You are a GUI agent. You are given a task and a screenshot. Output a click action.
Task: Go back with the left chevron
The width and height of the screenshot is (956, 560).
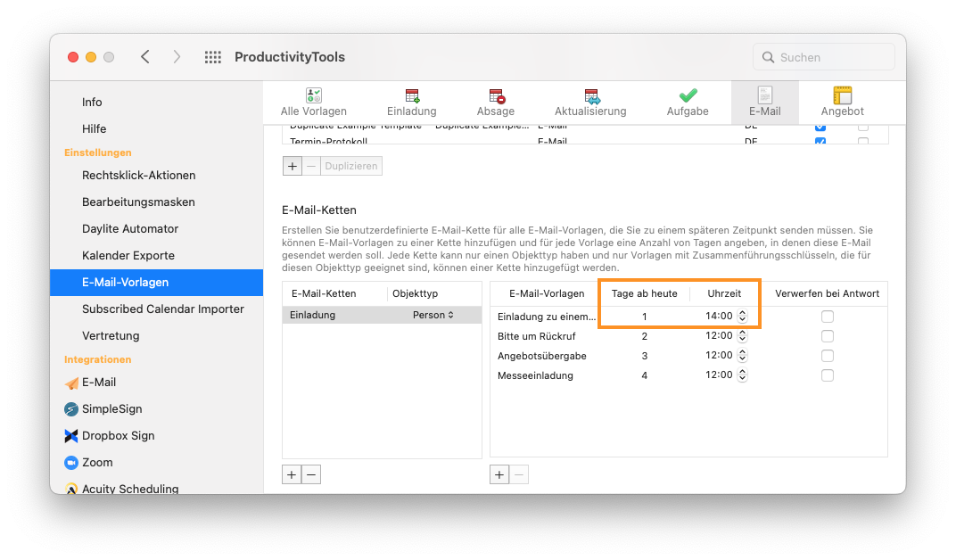(145, 57)
